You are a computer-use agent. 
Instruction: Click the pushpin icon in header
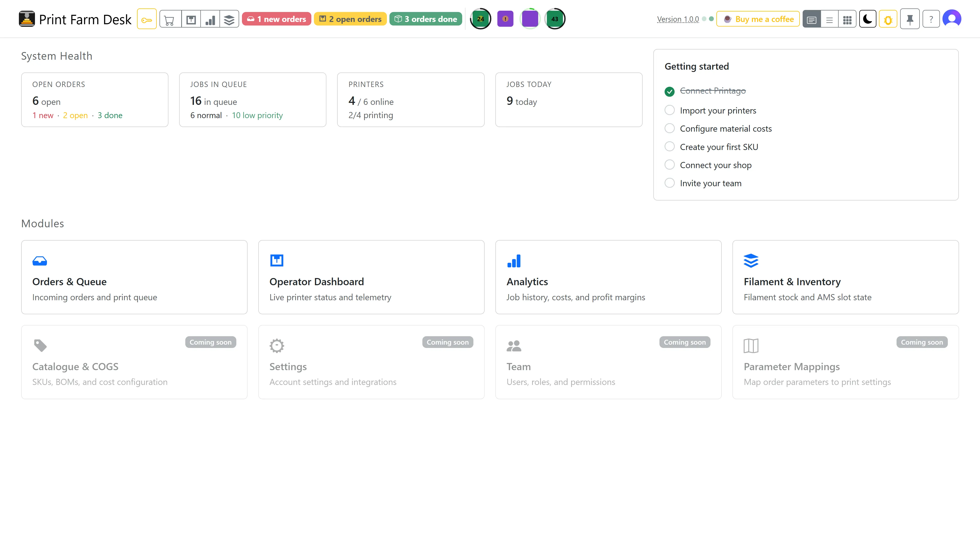point(910,19)
